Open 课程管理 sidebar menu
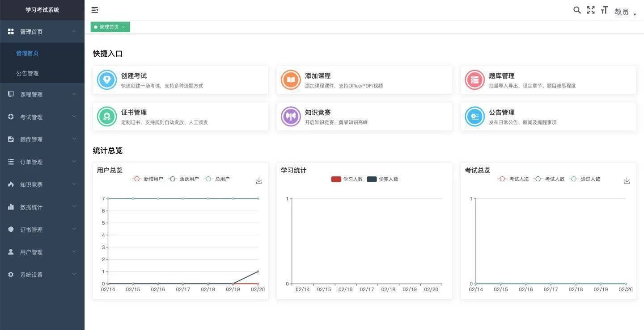This screenshot has width=644, height=330. pyautogui.click(x=42, y=94)
